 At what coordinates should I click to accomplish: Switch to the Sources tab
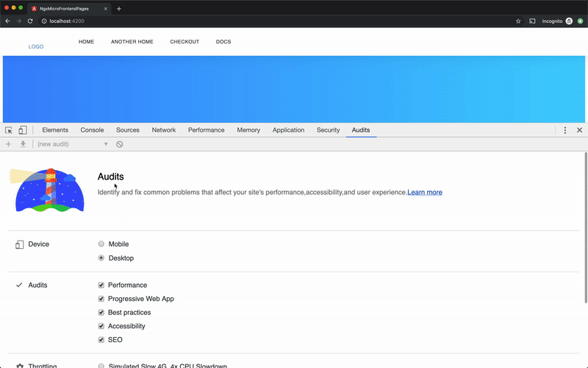pyautogui.click(x=127, y=130)
